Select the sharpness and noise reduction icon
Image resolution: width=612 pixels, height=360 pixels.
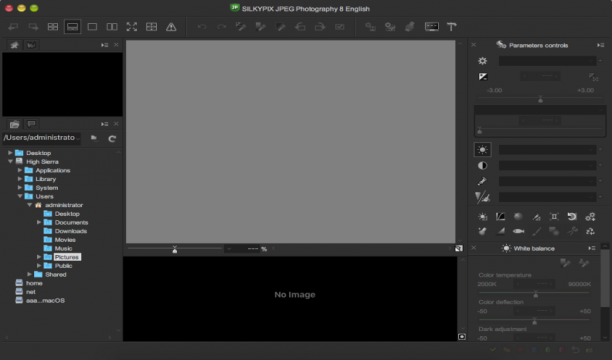(x=482, y=197)
